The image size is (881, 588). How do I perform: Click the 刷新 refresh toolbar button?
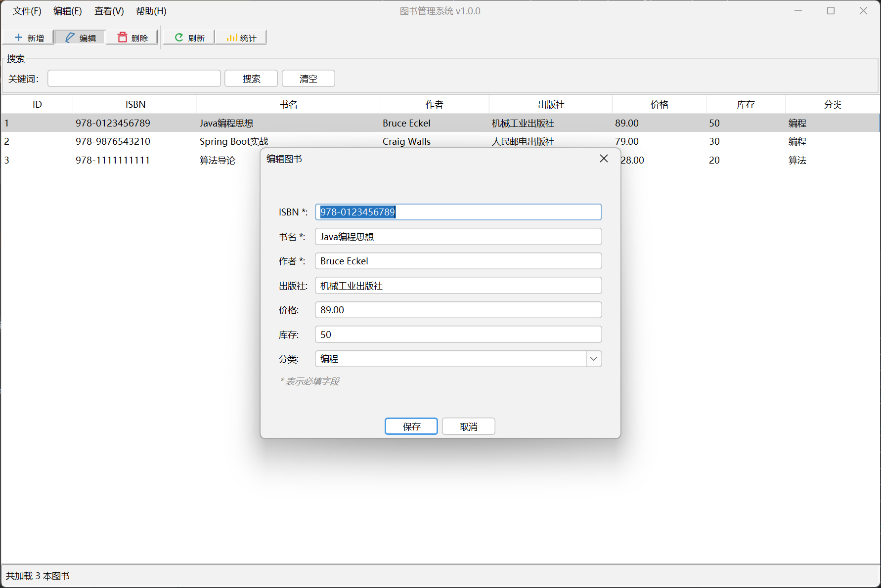[x=189, y=38]
